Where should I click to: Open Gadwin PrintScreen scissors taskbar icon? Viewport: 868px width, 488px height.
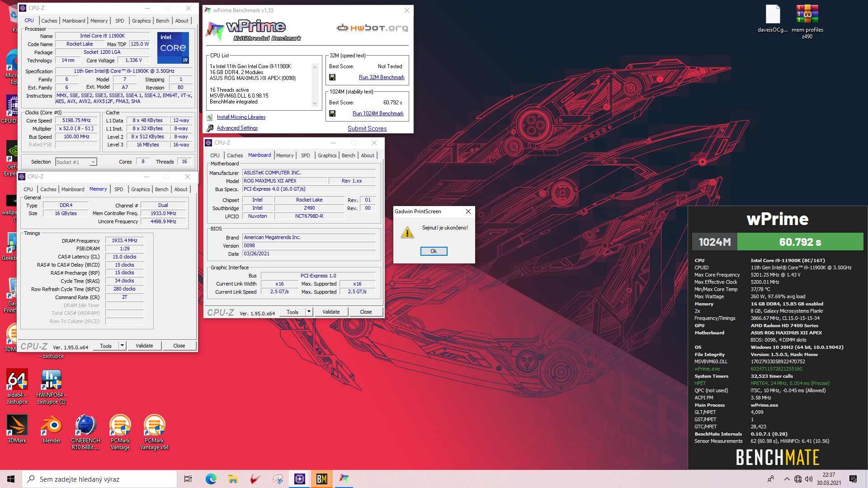coord(278,479)
